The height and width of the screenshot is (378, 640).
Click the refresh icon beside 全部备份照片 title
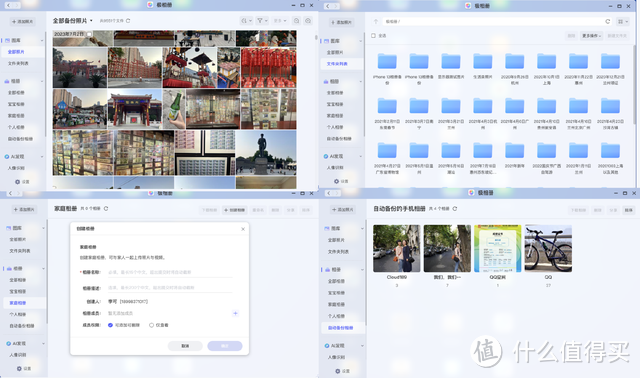128,20
